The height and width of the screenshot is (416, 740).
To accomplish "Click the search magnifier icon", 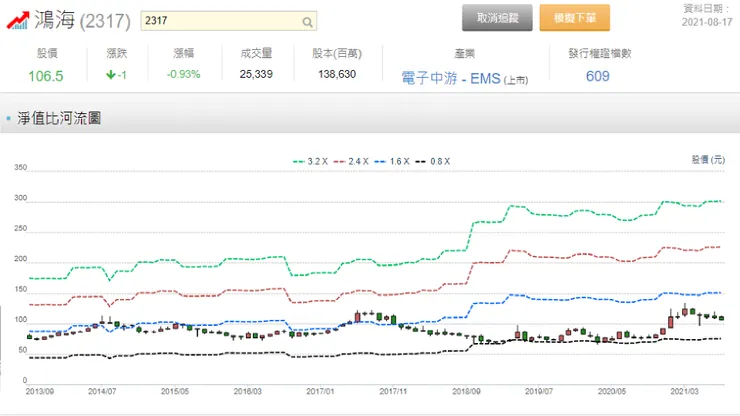I will (306, 20).
